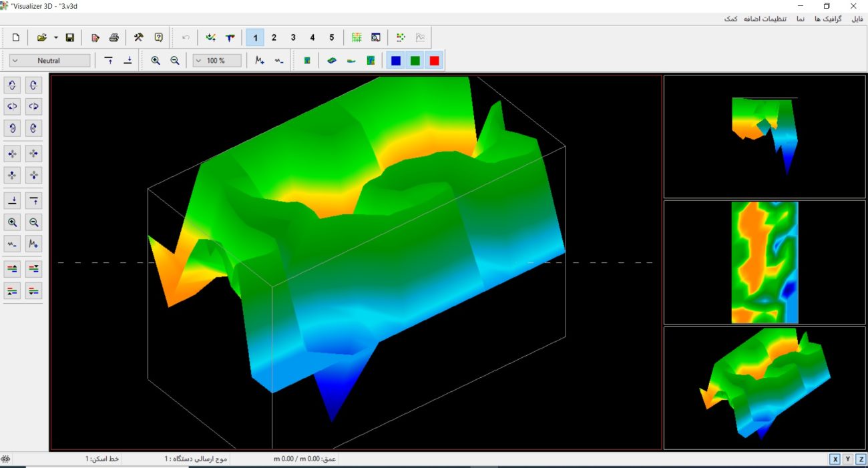868x468 pixels.
Task: Toggle the X axis button
Action: point(835,459)
